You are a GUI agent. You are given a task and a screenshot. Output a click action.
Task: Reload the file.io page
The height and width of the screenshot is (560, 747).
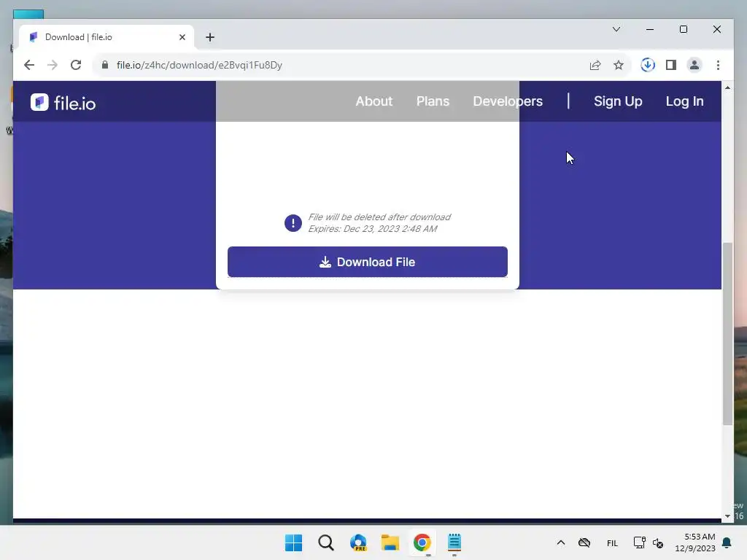[76, 65]
